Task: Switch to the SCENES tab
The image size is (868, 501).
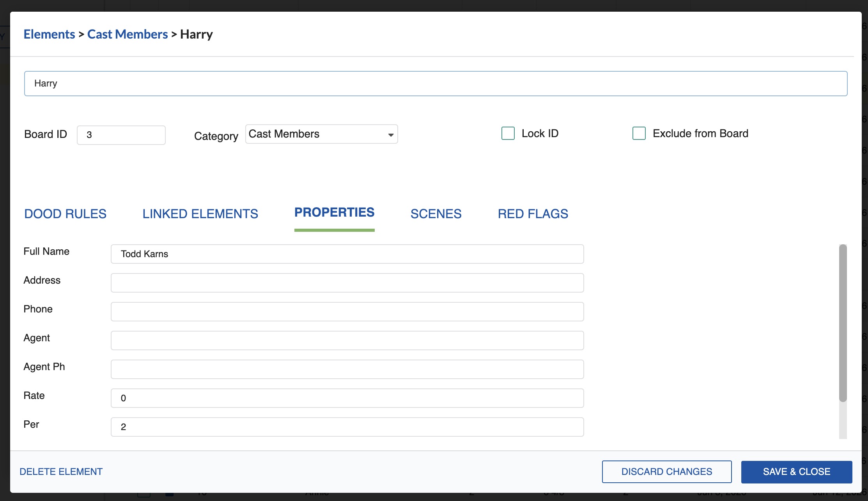Action: [x=436, y=213]
